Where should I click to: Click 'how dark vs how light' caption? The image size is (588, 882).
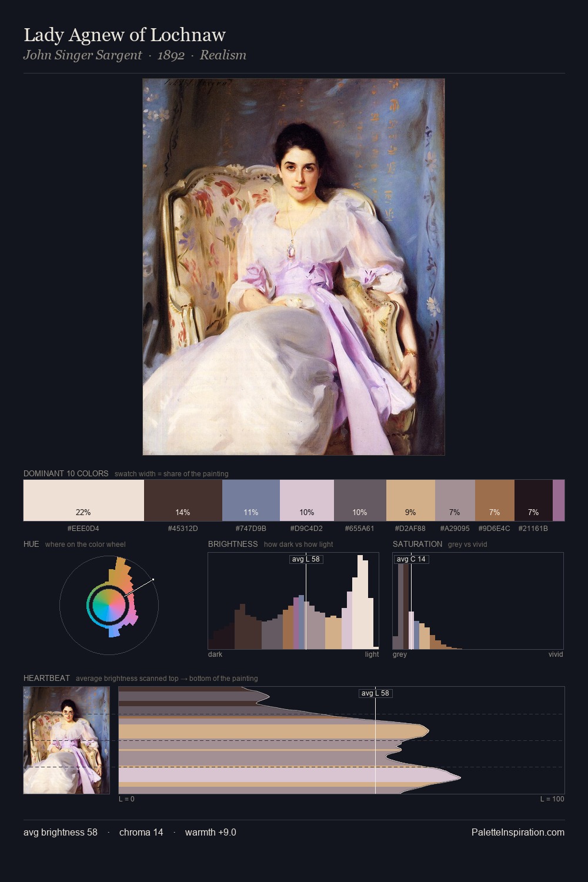point(299,544)
